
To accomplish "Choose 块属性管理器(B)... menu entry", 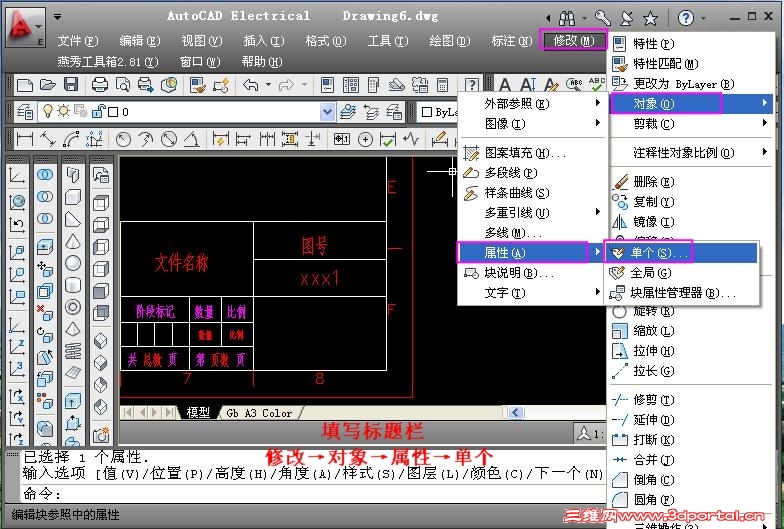I will [681, 292].
